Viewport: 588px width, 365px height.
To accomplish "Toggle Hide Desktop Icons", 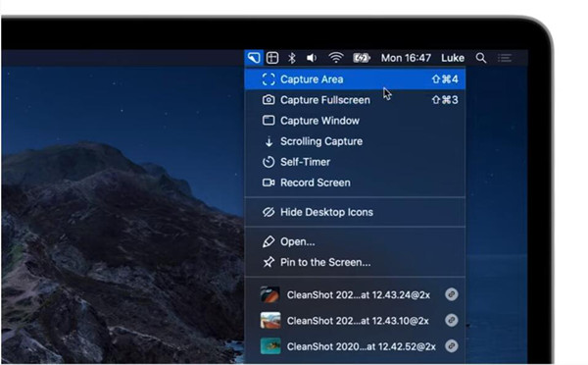I will (x=355, y=212).
